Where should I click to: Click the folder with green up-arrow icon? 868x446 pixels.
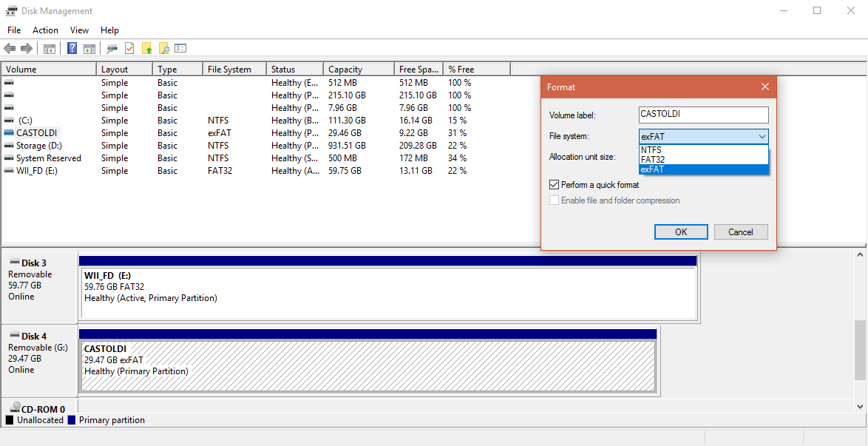[x=146, y=49]
